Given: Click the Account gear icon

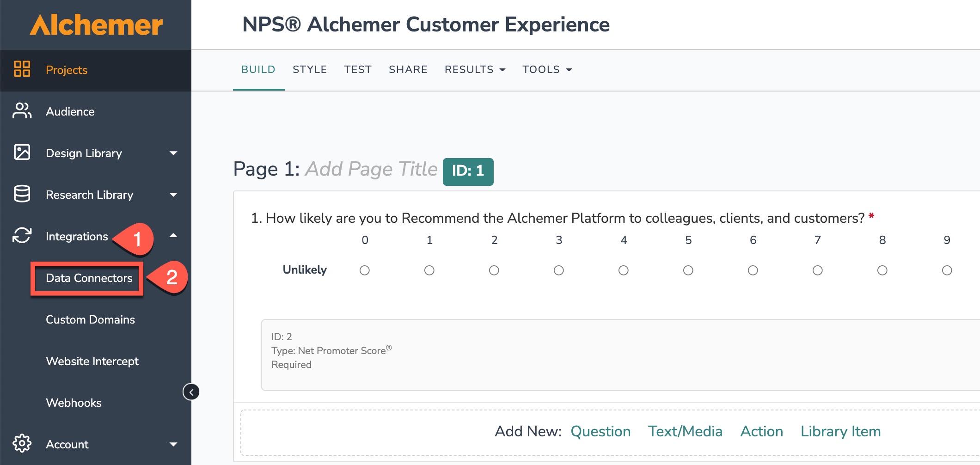Looking at the screenshot, I should point(22,443).
